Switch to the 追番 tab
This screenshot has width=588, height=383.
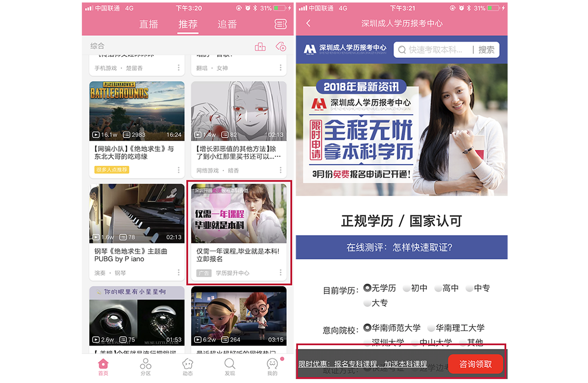(227, 24)
